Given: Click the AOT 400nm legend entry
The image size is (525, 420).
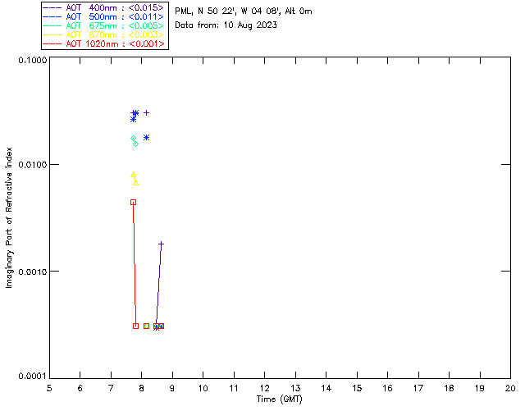Looking at the screenshot, I should 104,7.
